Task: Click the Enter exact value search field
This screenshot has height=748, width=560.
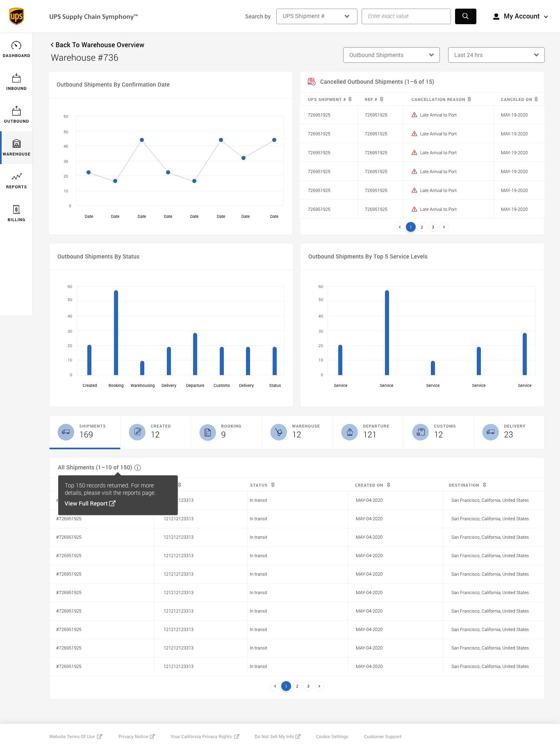Action: click(x=406, y=16)
